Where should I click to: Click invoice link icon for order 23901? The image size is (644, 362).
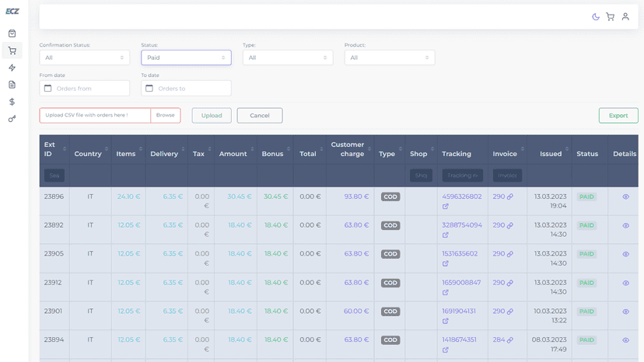click(x=509, y=312)
